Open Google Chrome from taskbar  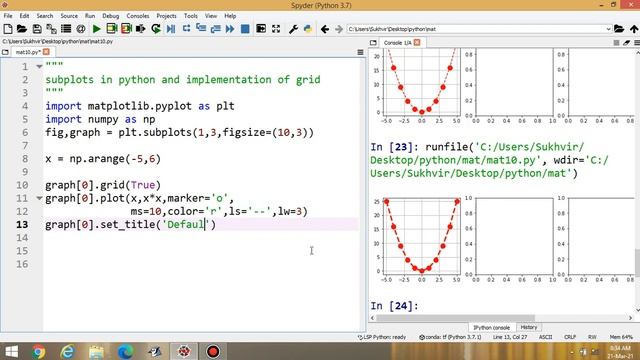[39, 351]
